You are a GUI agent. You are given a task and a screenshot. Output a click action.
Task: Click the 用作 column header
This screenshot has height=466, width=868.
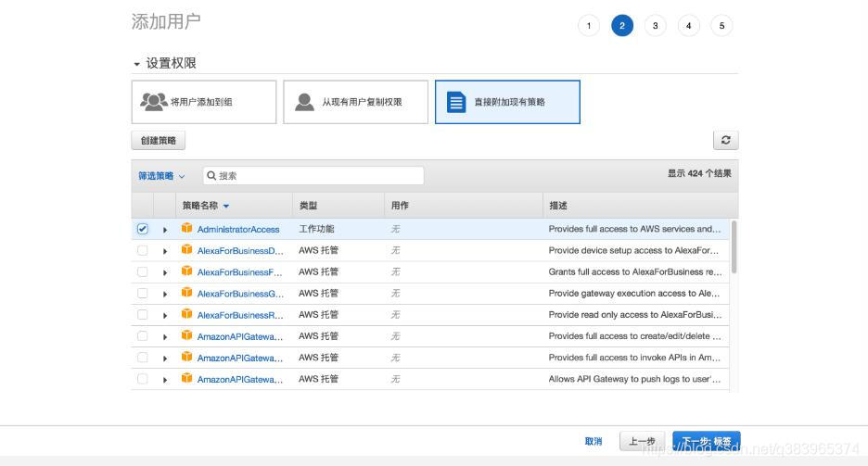point(400,205)
